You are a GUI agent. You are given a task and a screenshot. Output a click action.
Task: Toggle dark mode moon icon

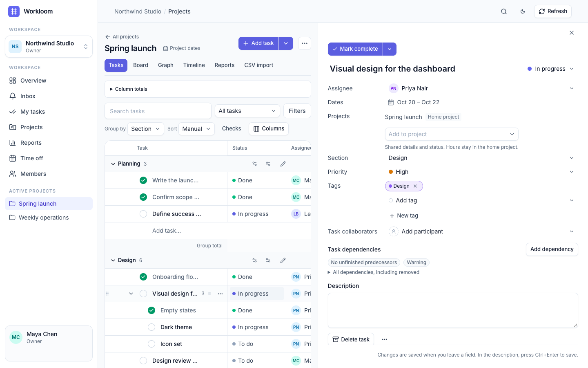(x=523, y=11)
